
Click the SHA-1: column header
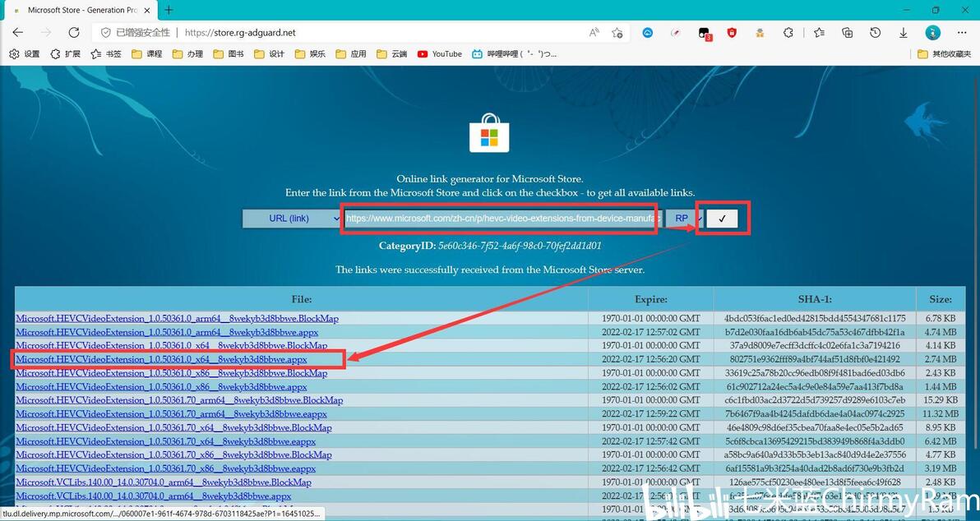point(815,299)
